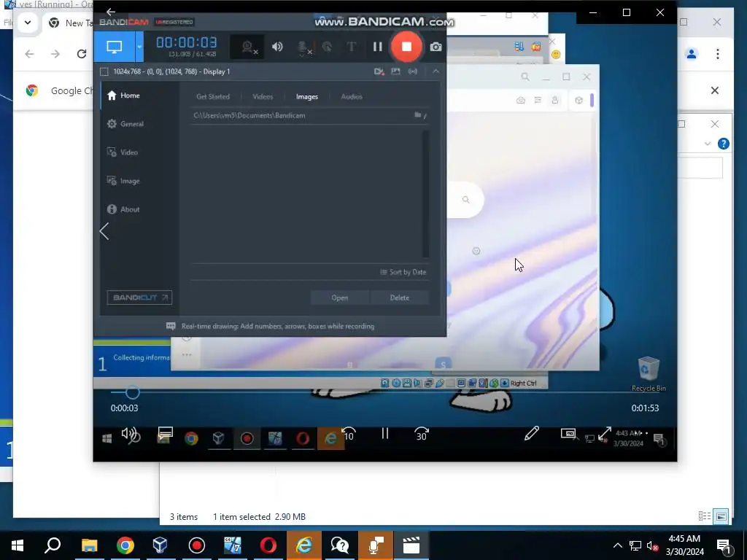
Task: Click the BANDICUT link button
Action: [x=139, y=297]
